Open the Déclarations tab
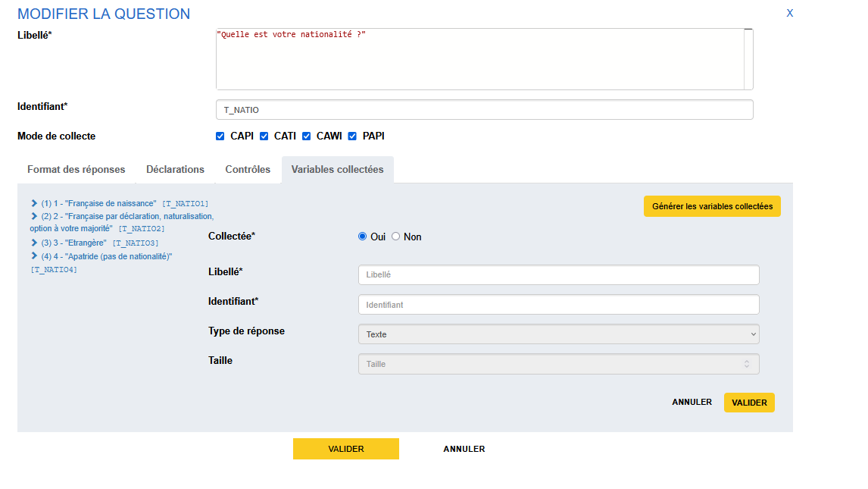Screen dimensions: 868x489 [175, 170]
